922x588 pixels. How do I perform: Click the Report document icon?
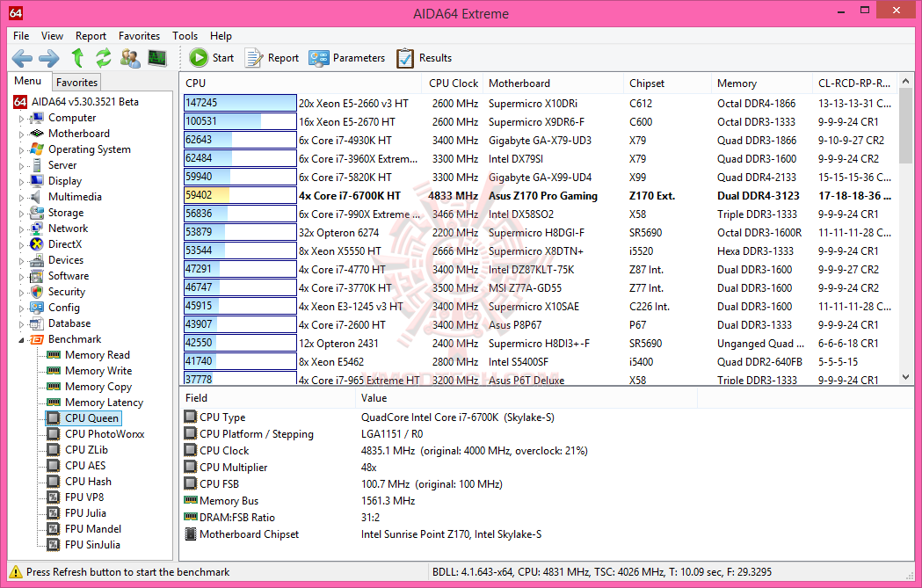(254, 58)
